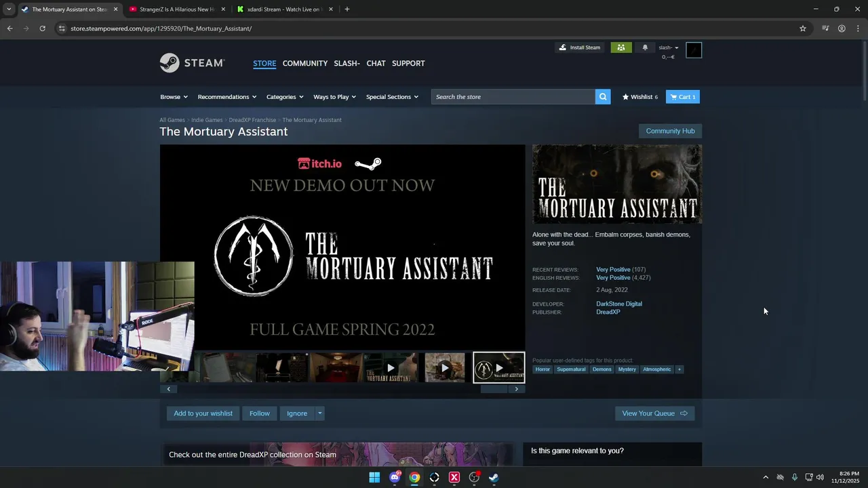Open the All Games breadcrumb
This screenshot has height=488, width=868.
click(x=172, y=120)
